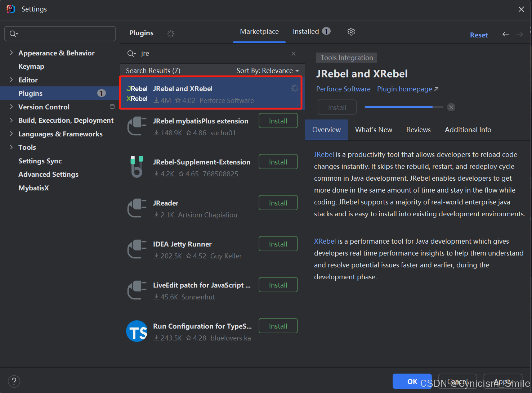The width and height of the screenshot is (532, 393).
Task: Click the JRebel download progress bar
Action: click(x=404, y=107)
